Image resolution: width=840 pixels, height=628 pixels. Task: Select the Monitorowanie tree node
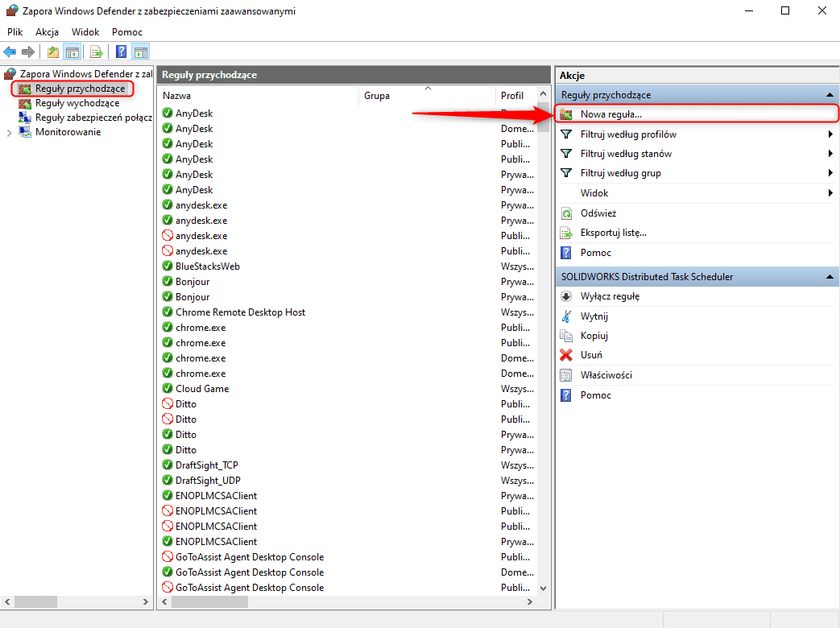pyautogui.click(x=68, y=132)
